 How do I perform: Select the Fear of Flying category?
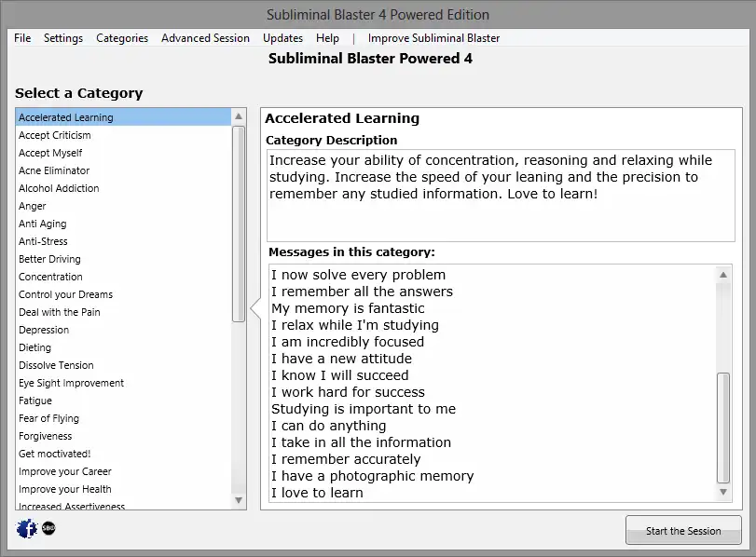coord(123,418)
